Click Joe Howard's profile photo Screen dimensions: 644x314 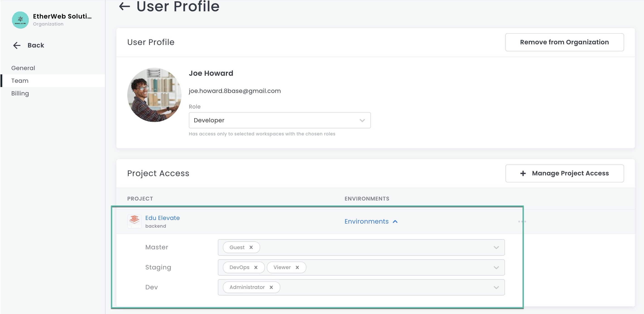tap(154, 95)
